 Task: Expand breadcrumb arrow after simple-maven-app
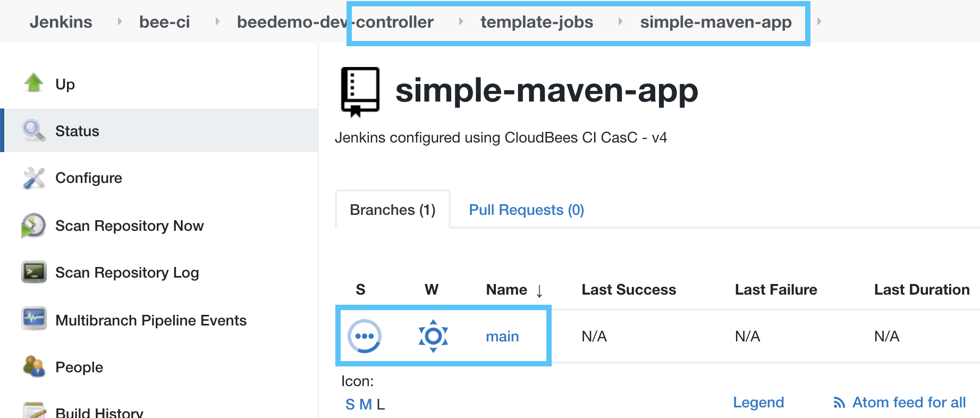(x=819, y=21)
